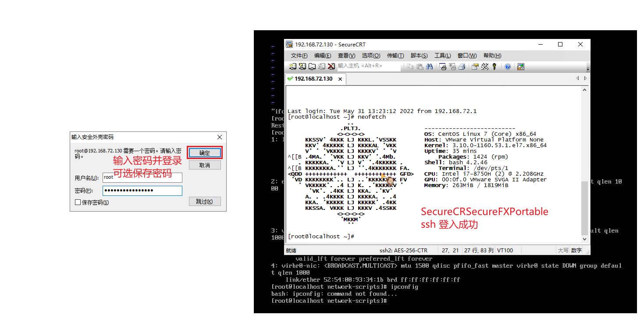Click the Copy toolbar icon
644x322 pixels.
click(410, 66)
